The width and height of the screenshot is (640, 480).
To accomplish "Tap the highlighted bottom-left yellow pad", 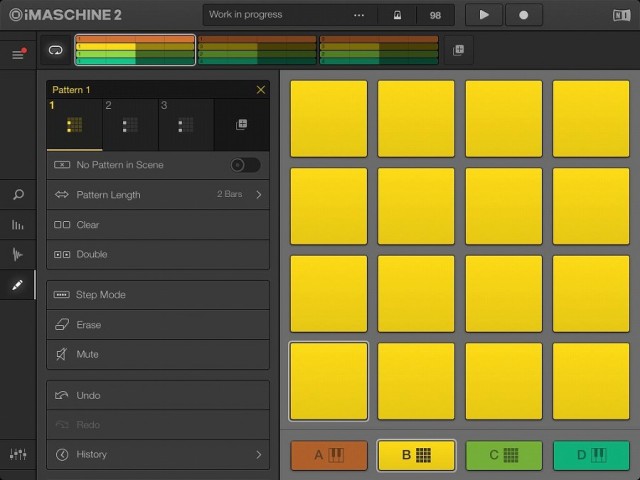I will click(329, 381).
